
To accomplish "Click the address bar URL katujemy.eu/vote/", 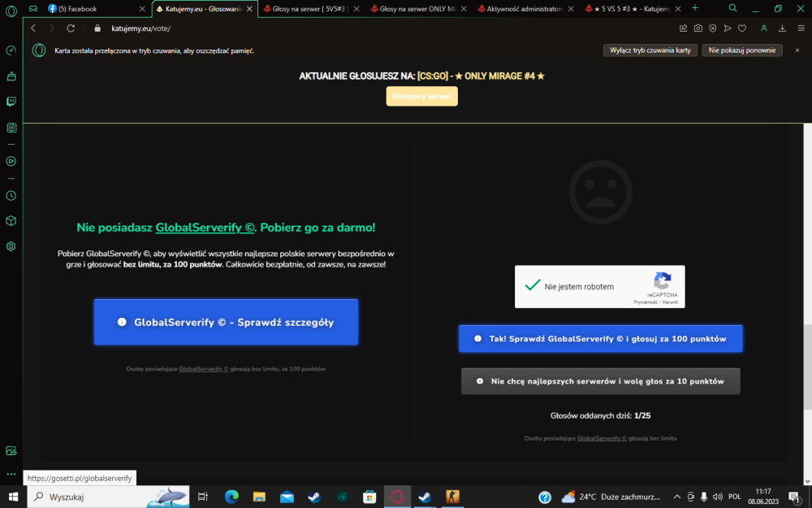I will tap(140, 28).
